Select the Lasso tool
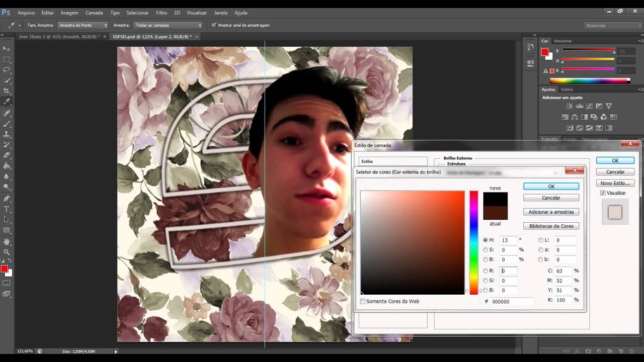 (x=7, y=69)
